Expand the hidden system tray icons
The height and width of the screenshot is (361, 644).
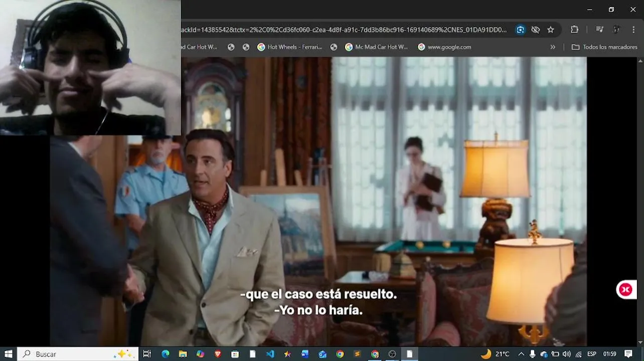pos(521,354)
